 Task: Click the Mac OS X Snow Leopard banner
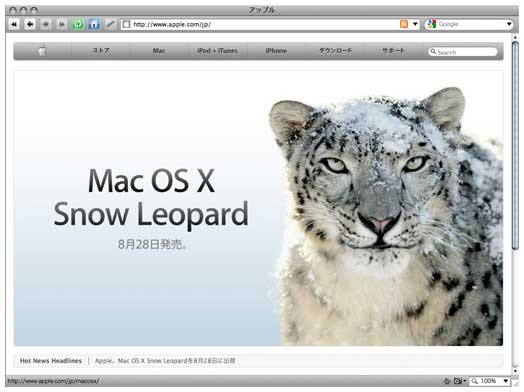click(258, 208)
